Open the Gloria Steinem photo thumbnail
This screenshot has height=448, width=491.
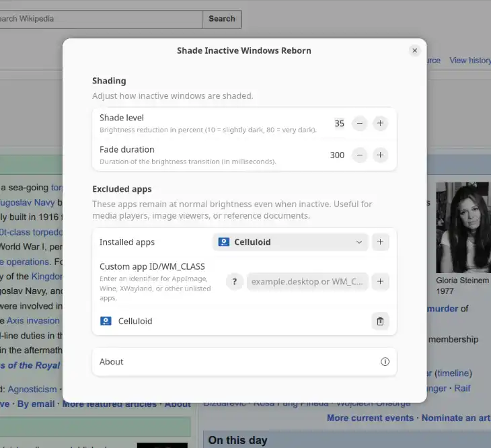click(x=463, y=227)
